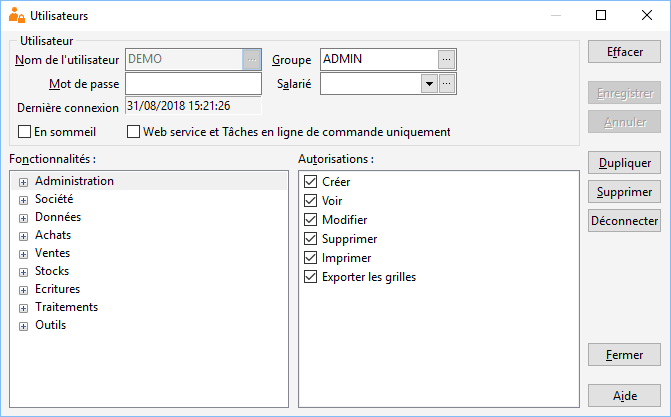Screen dimensions: 671x417
Task: Expand the Administration tree node
Action: (23, 182)
